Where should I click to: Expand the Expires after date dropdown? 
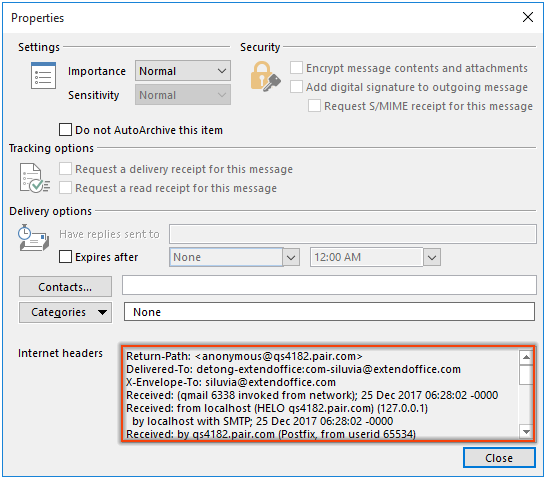click(x=291, y=257)
